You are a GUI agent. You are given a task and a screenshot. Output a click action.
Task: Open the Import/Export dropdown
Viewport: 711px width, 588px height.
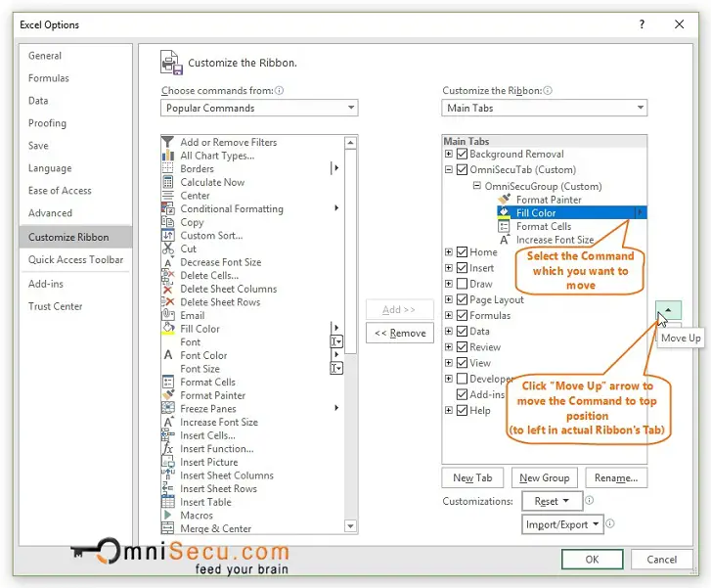(562, 524)
